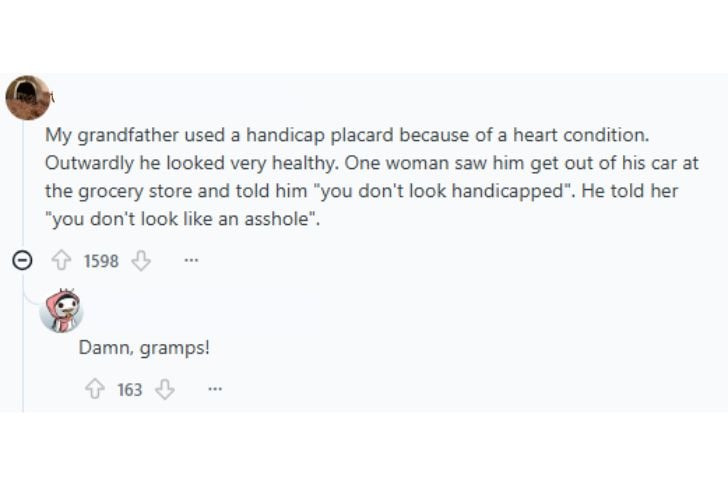This screenshot has height=485, width=728.
Task: Click the "Damn, gramps!" reply text
Action: tap(144, 348)
